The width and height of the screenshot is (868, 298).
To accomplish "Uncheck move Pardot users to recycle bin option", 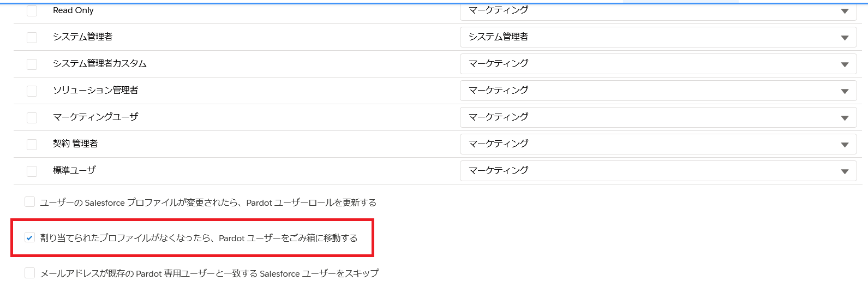I will click(30, 237).
